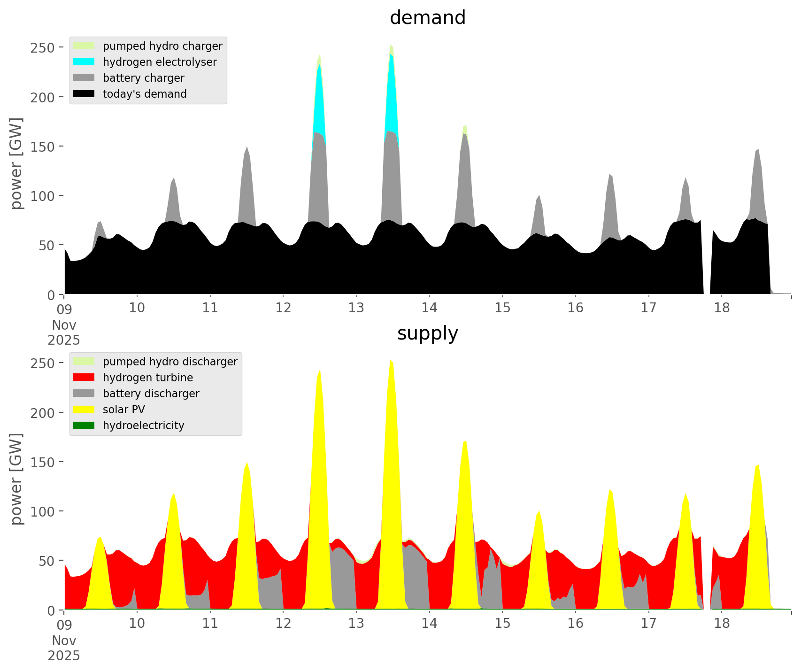The height and width of the screenshot is (672, 801).
Task: Click the yellow solar PV legend swatch
Action: coord(84,409)
